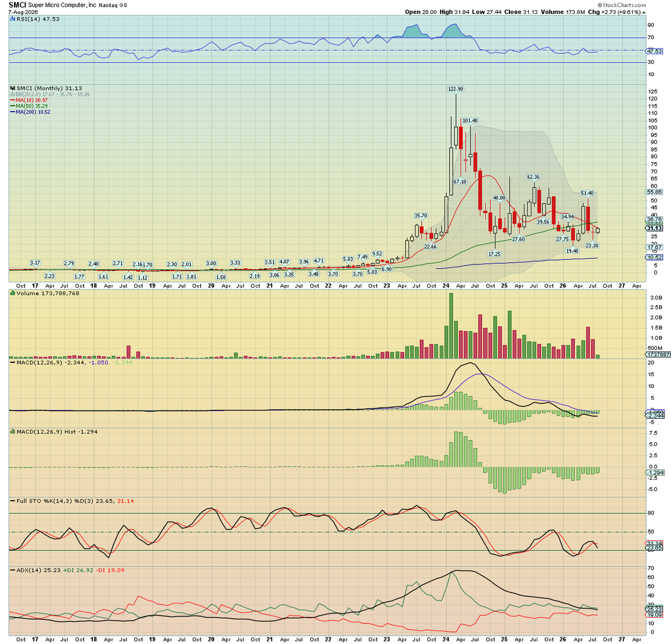Viewport: 671px width, 644px height.
Task: Click the 23.38 low price annotation
Action: [x=592, y=245]
